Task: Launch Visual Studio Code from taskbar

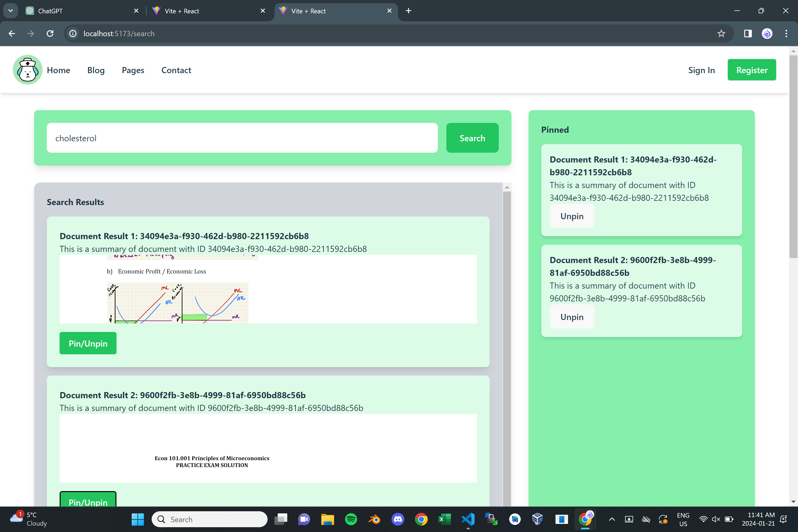Action: point(468,519)
